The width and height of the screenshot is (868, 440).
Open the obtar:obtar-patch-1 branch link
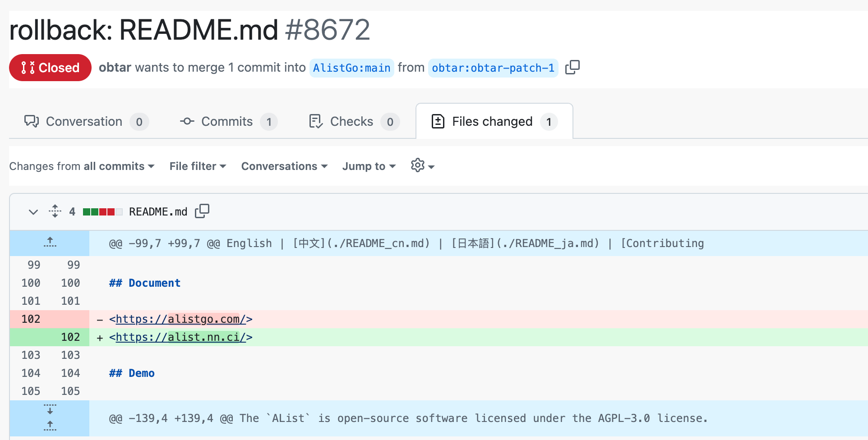493,68
